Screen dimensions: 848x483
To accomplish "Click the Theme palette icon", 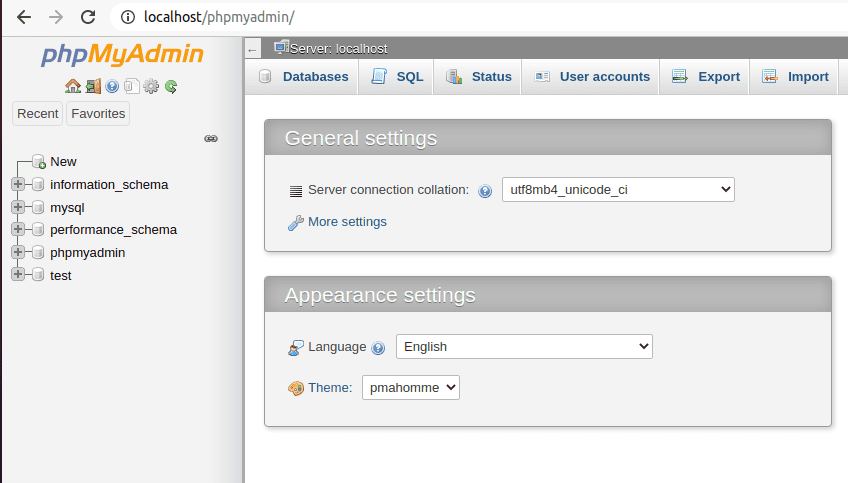I will [296, 388].
